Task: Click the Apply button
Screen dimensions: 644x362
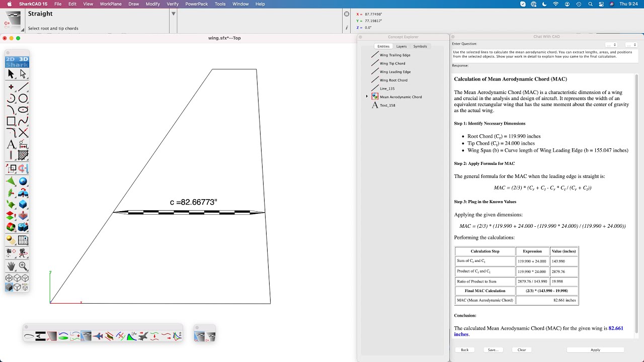Action: (x=595, y=350)
